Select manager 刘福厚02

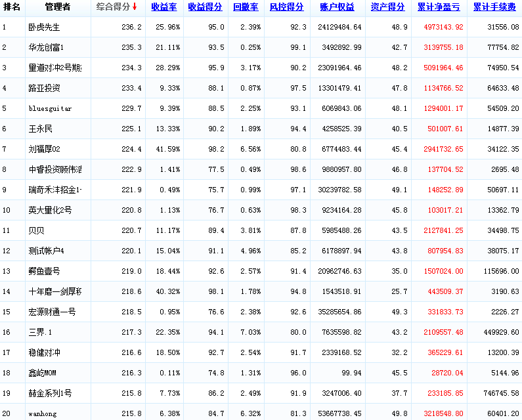tap(44, 149)
